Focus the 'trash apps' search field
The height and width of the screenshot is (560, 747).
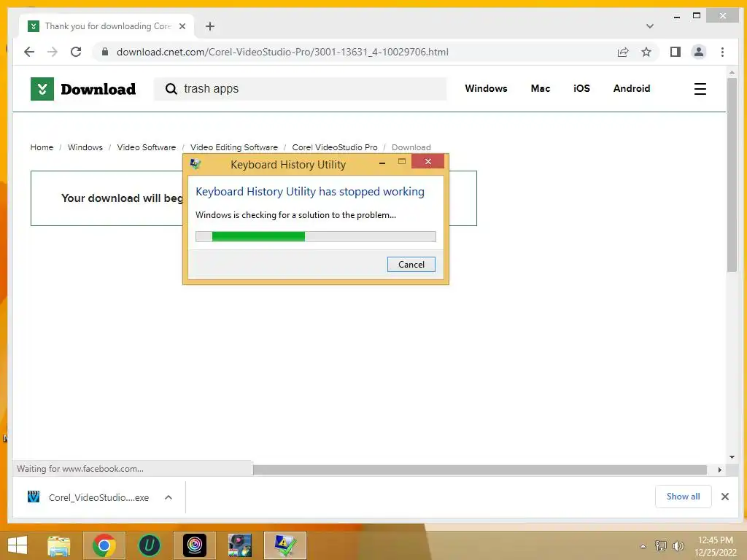point(300,89)
